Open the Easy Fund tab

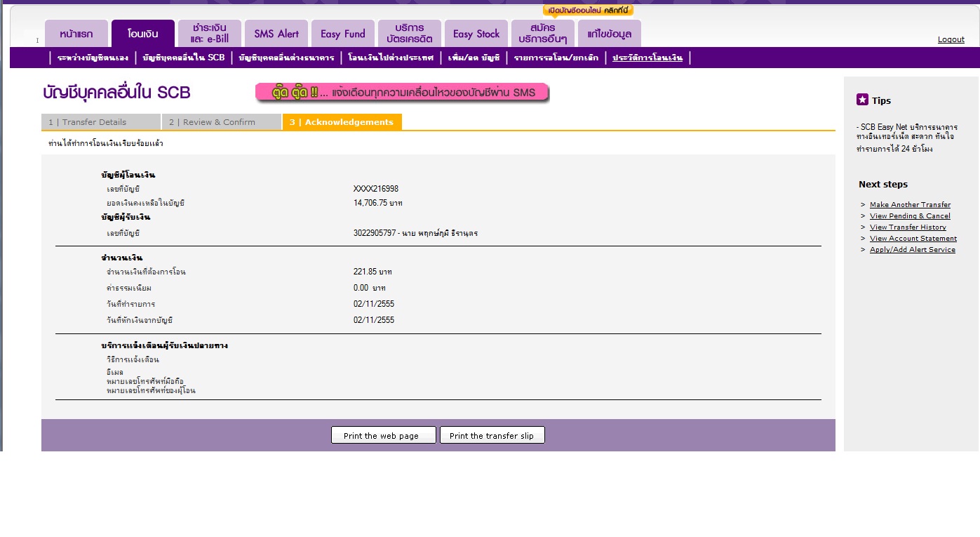pos(343,34)
